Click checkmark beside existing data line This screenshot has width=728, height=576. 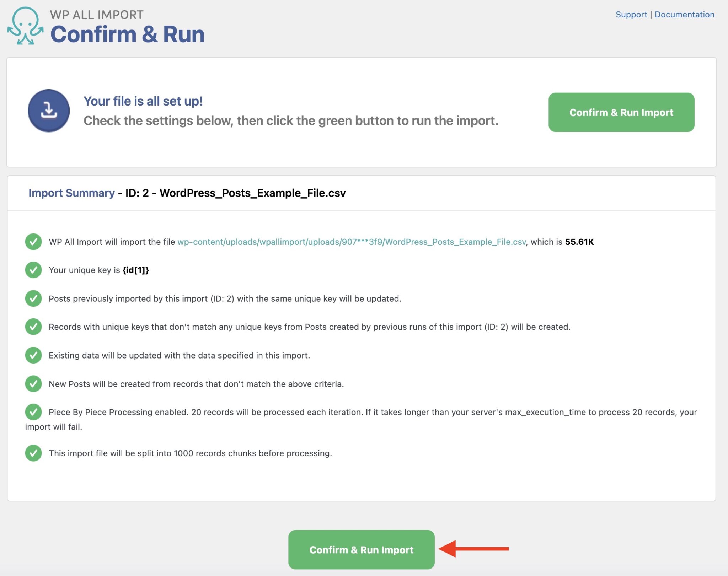(x=33, y=355)
